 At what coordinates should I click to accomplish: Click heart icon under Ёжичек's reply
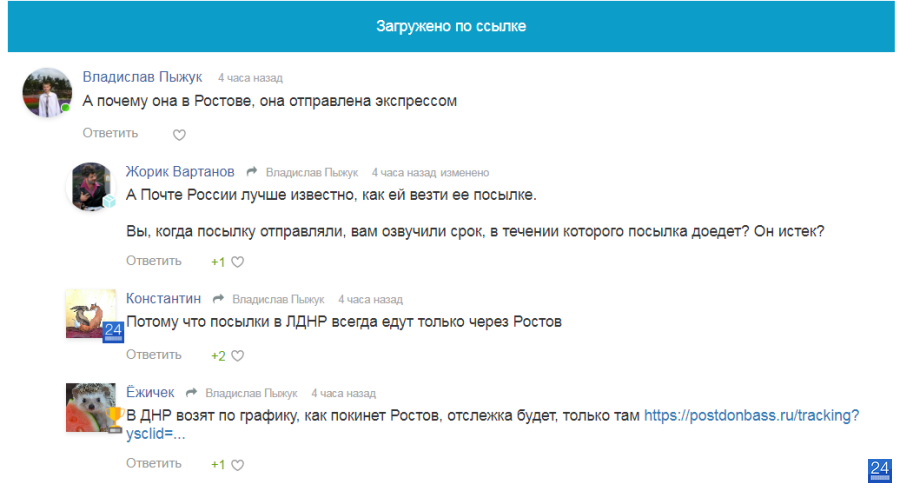(238, 465)
